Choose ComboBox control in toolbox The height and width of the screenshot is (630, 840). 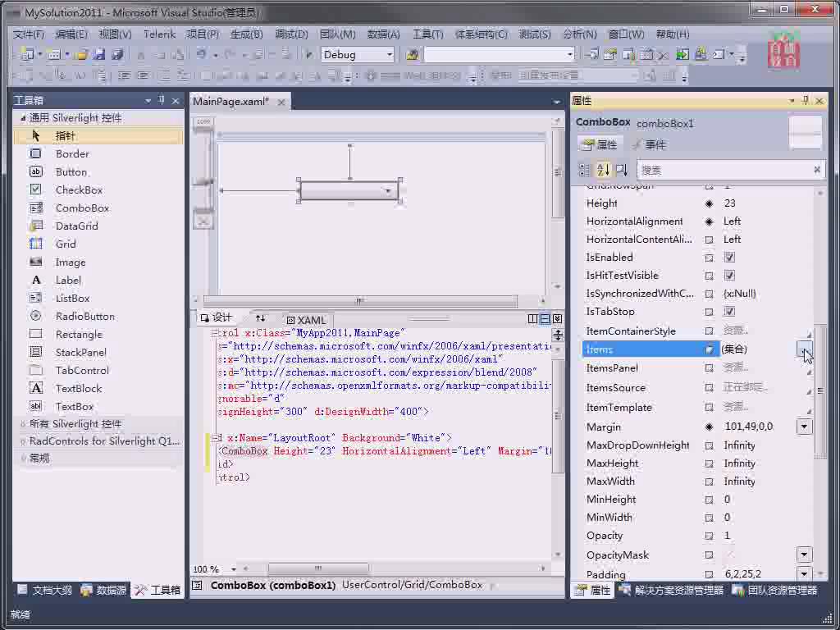[x=98, y=208]
